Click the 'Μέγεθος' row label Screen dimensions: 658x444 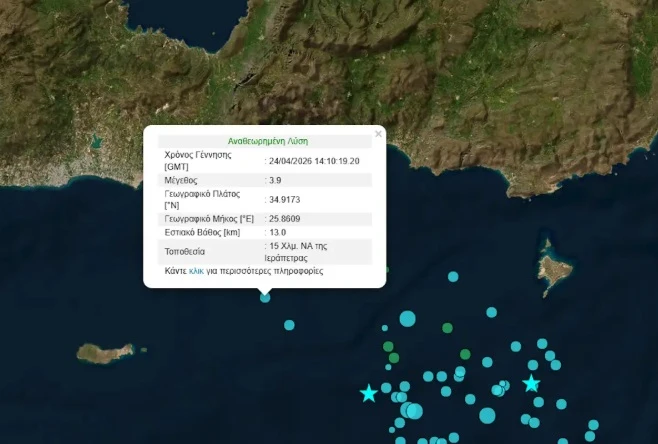click(x=181, y=180)
